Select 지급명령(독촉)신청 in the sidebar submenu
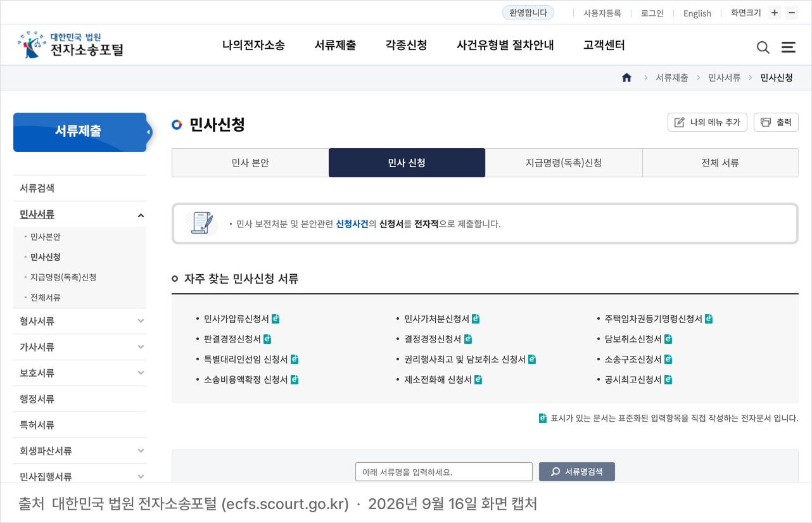Viewport: 812px width, 523px height. click(63, 277)
